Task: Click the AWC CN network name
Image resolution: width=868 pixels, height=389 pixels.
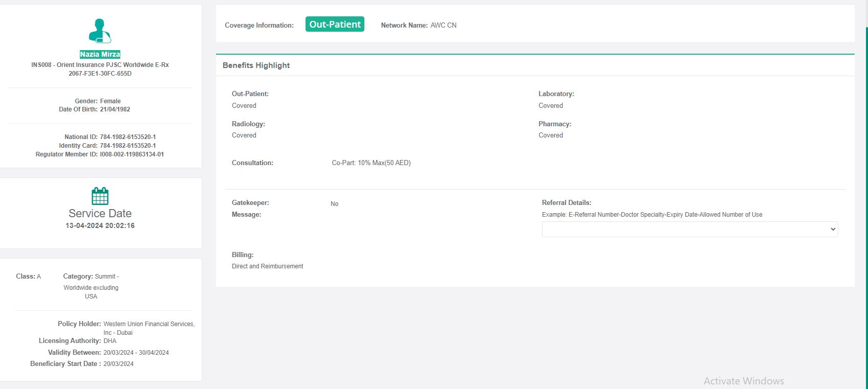Action: click(x=443, y=25)
